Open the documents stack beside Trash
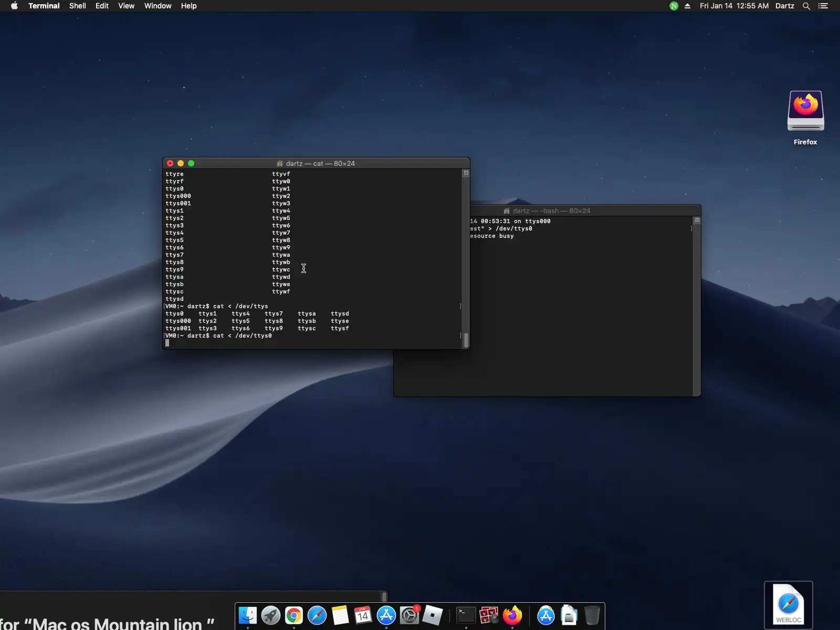The width and height of the screenshot is (840, 630). [x=569, y=615]
